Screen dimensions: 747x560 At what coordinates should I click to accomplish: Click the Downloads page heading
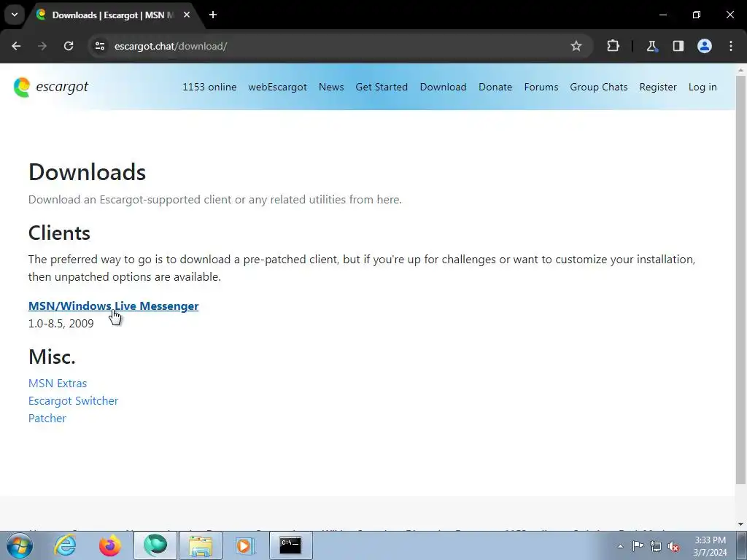[88, 172]
